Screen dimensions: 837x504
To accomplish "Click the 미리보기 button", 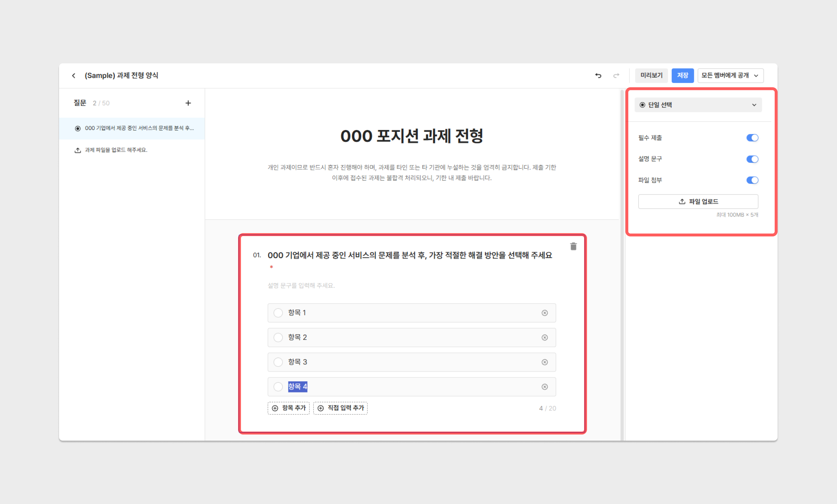I will coord(651,76).
